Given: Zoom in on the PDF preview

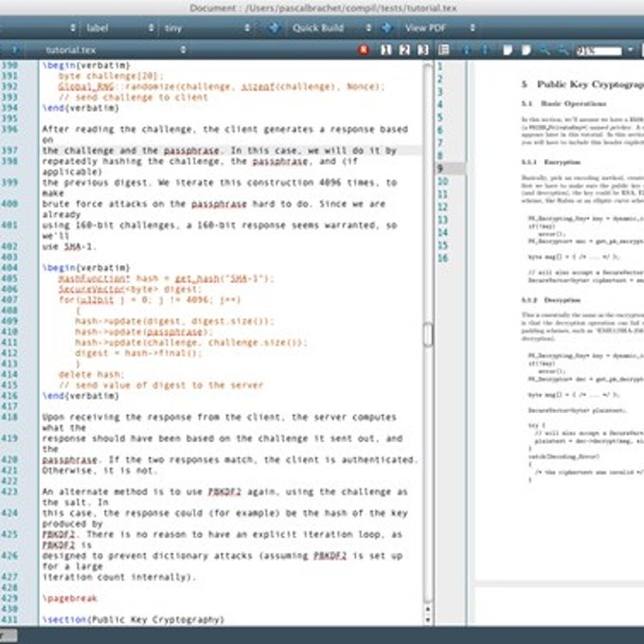Looking at the screenshot, I should [545, 50].
